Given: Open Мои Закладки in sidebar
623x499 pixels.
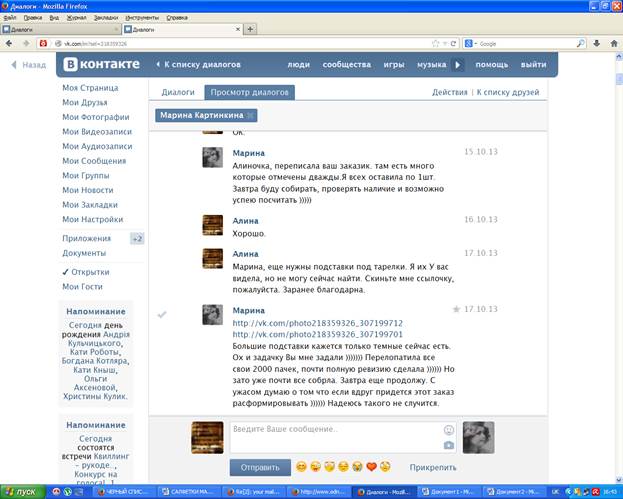Looking at the screenshot, I should [x=90, y=205].
